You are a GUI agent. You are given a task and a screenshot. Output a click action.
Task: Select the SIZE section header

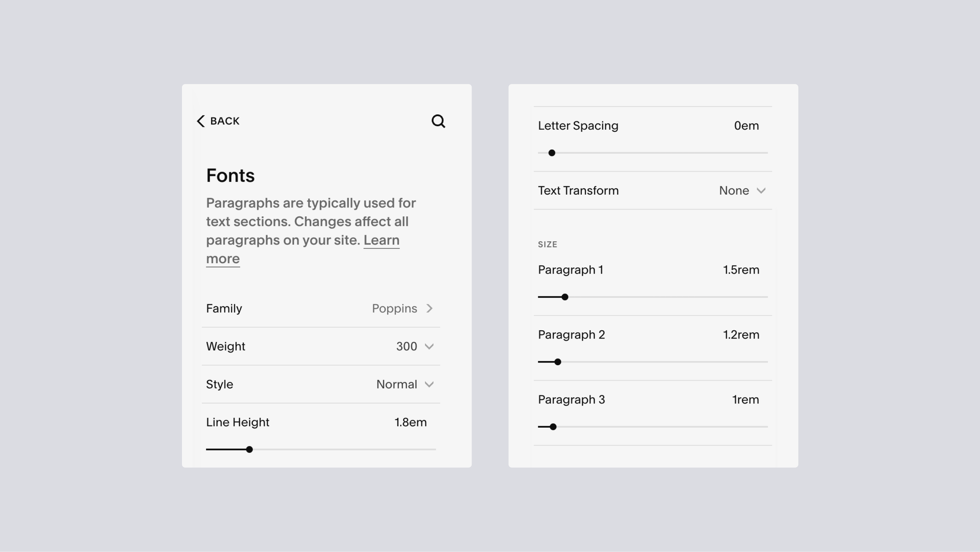coord(548,244)
